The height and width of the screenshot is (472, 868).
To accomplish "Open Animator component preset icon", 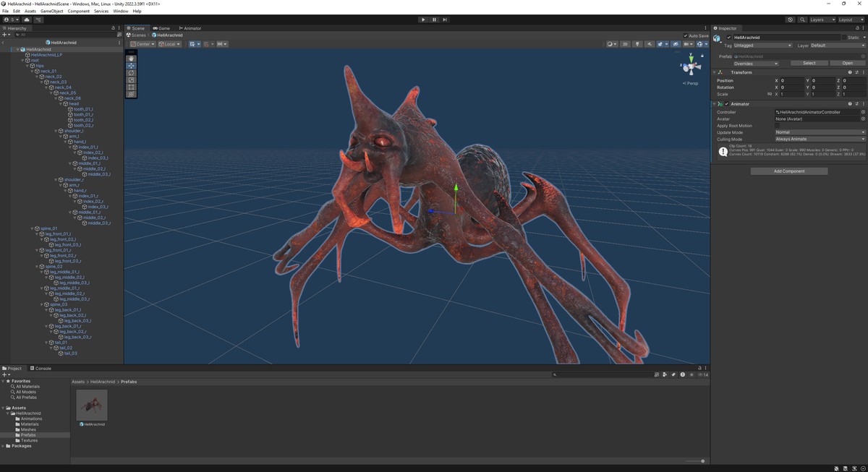I will 856,104.
